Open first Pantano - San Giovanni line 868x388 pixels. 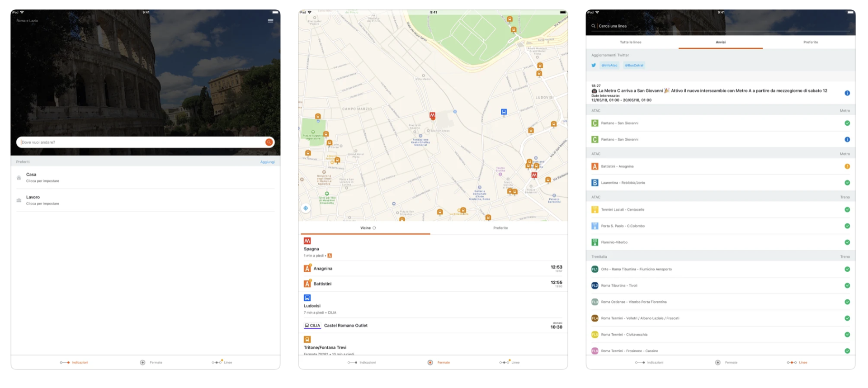tap(721, 123)
